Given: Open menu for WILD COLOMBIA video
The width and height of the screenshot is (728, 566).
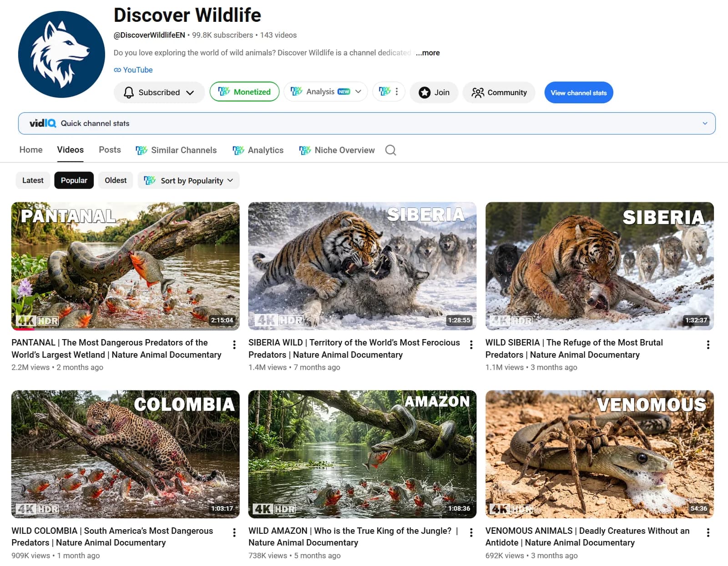Looking at the screenshot, I should (234, 532).
